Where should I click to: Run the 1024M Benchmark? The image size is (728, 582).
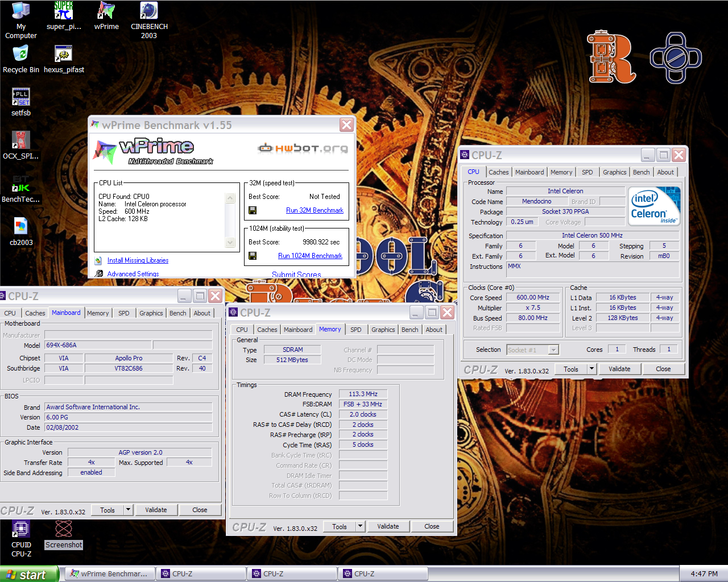[x=310, y=256]
